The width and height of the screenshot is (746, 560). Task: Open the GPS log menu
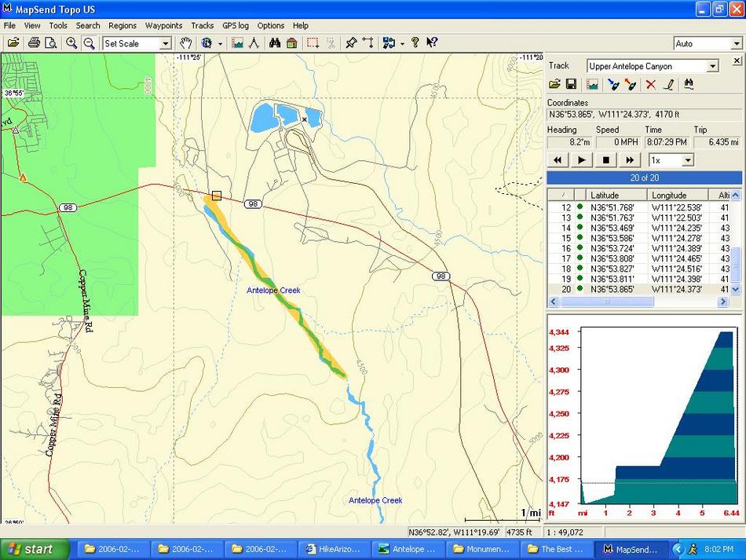[x=236, y=26]
